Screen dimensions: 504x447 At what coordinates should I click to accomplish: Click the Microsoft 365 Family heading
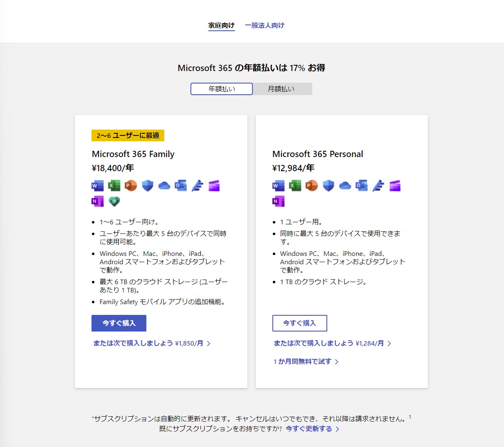[x=133, y=154]
